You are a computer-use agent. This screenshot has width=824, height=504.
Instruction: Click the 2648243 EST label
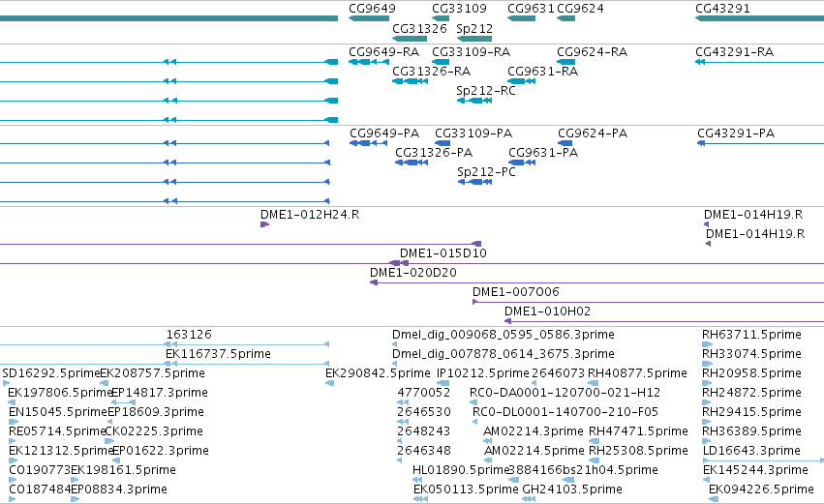click(x=424, y=432)
